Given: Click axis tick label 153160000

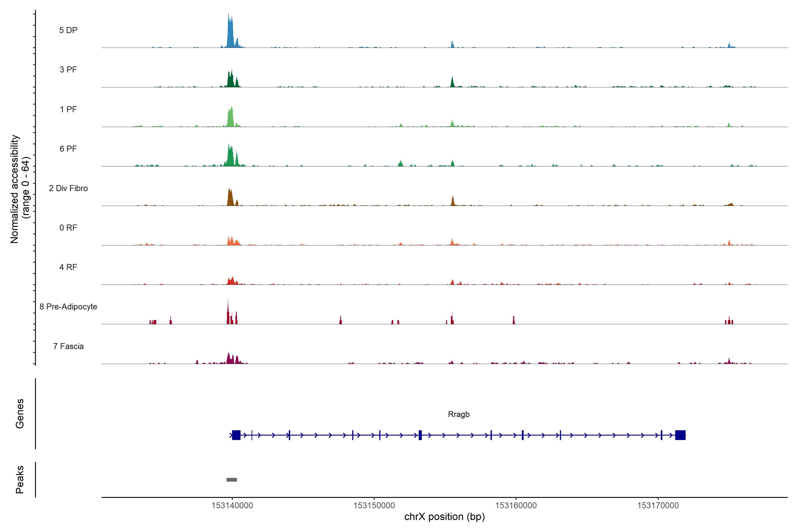Looking at the screenshot, I should coord(516,505).
